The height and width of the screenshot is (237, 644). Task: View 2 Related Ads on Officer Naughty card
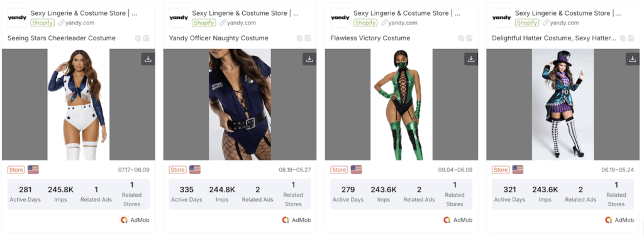257,194
